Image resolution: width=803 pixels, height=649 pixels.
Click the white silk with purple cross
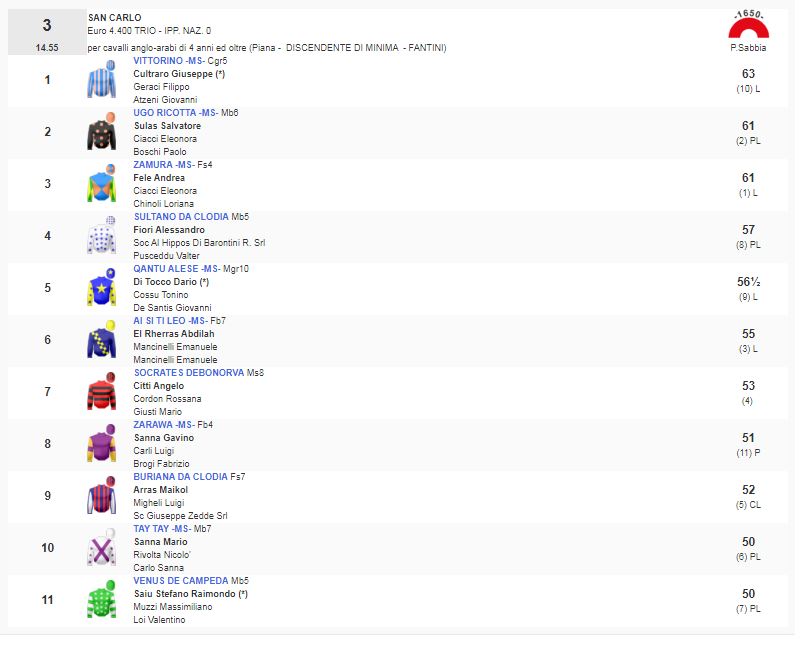101,548
